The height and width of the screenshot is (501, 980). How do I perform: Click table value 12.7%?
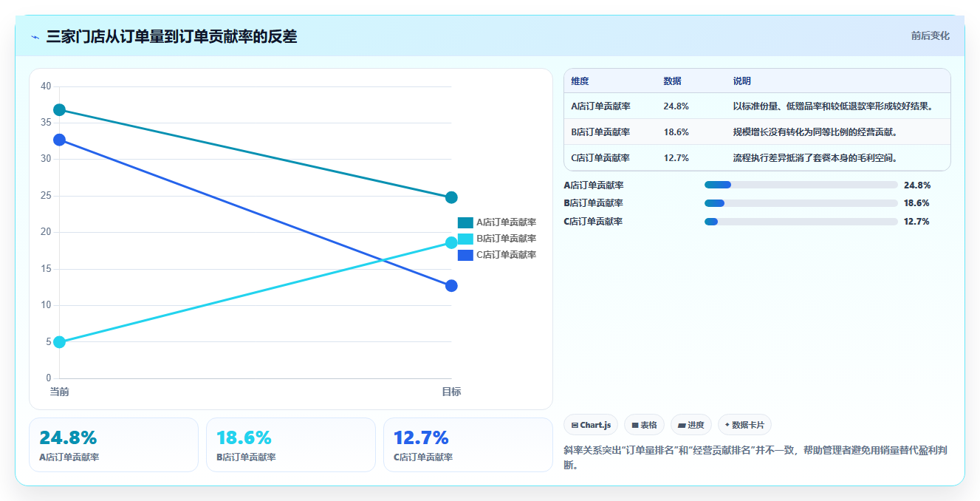click(676, 157)
